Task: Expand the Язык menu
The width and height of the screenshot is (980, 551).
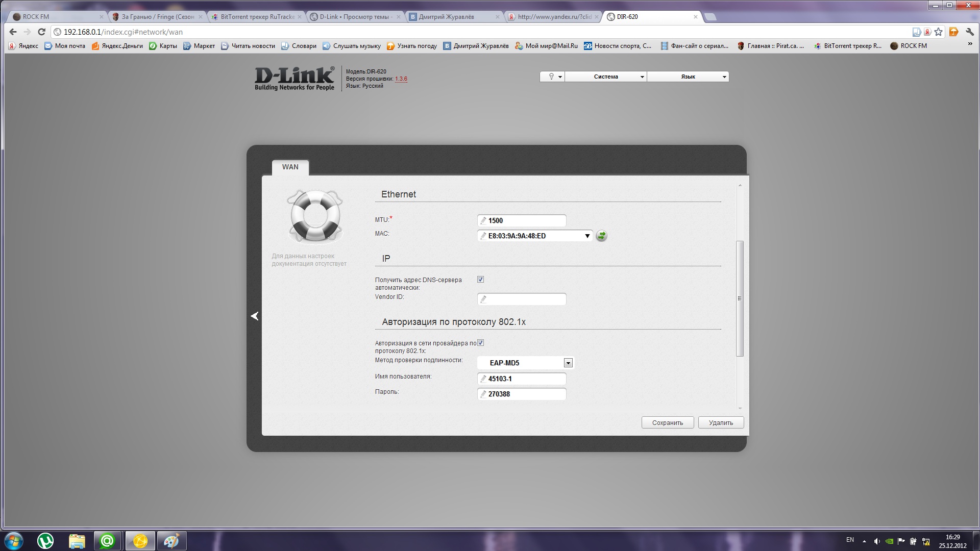Action: click(688, 77)
